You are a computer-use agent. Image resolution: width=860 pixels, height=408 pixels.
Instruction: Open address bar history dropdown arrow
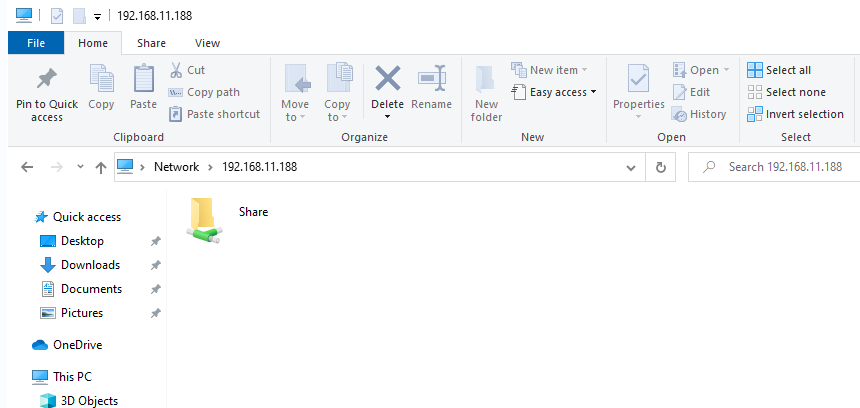coord(634,168)
